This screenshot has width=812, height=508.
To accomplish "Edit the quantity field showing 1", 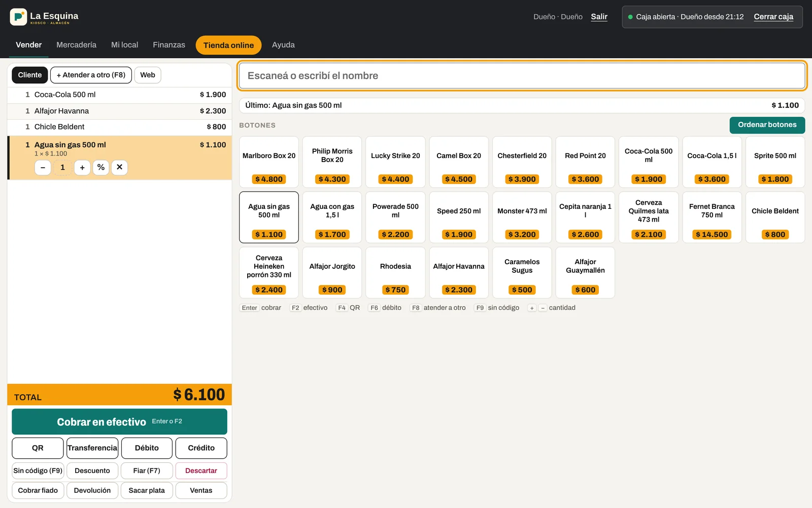I will (62, 167).
